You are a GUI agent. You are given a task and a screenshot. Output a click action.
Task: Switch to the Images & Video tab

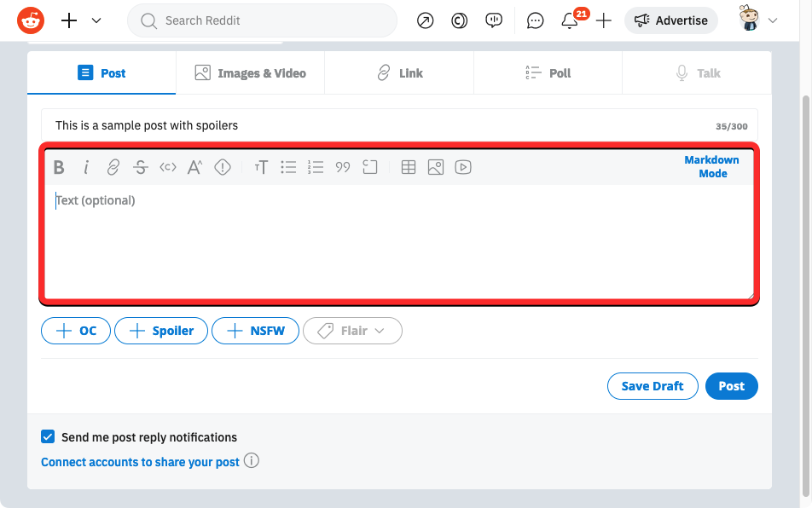tap(250, 73)
